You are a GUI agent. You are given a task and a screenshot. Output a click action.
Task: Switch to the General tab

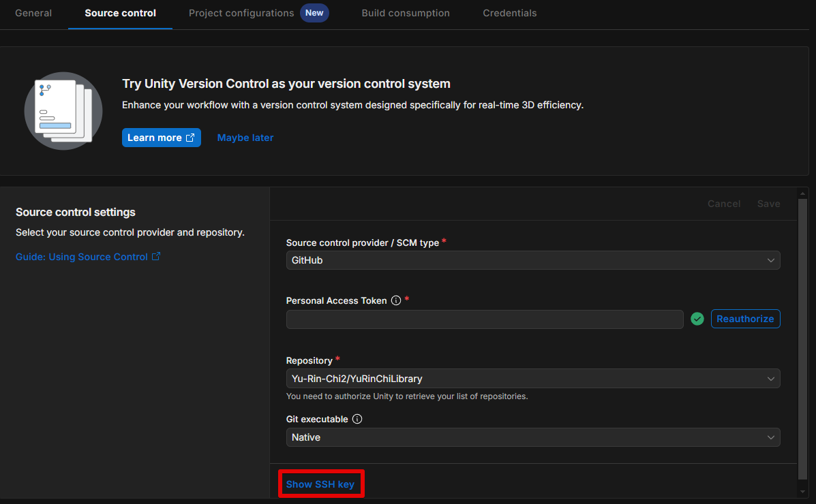pos(33,13)
